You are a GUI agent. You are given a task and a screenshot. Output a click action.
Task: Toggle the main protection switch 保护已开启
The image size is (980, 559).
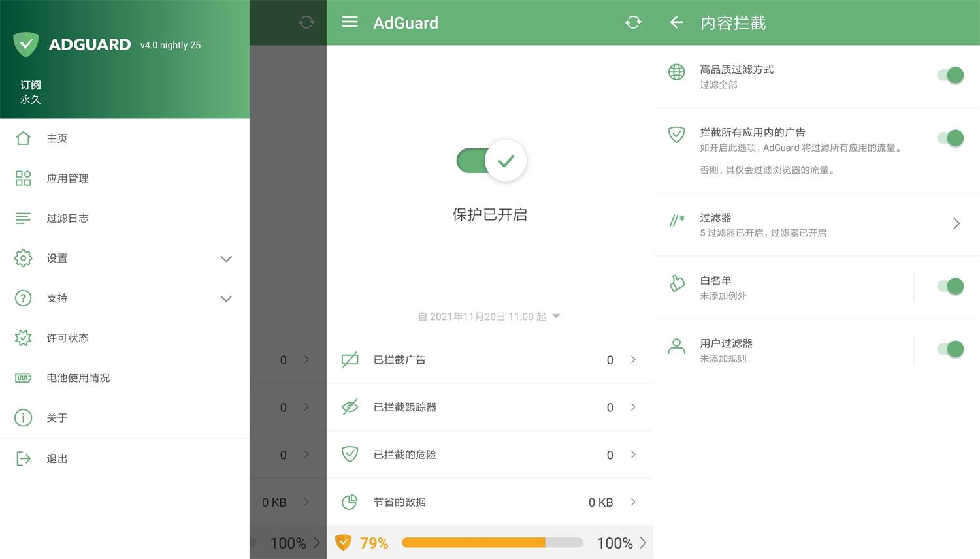coord(490,161)
